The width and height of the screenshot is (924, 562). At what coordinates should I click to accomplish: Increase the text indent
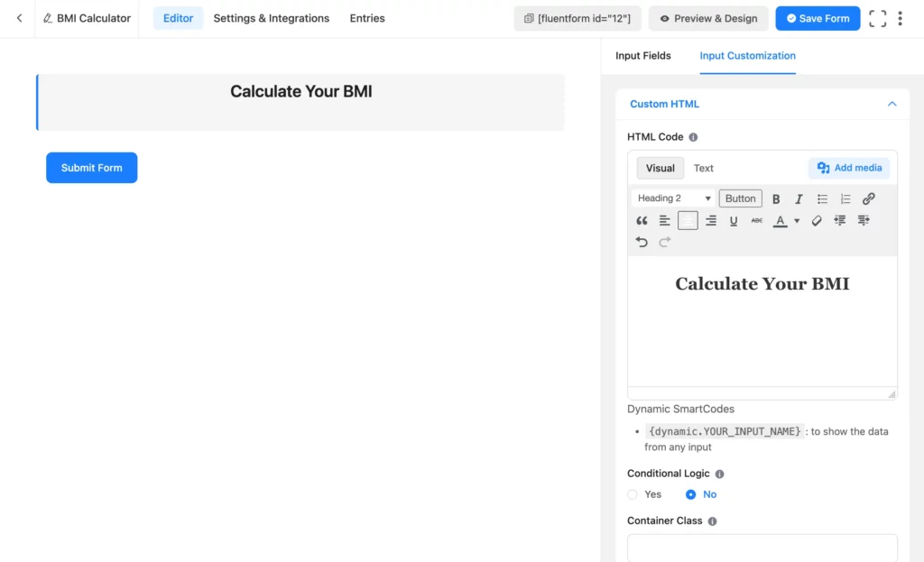point(864,221)
